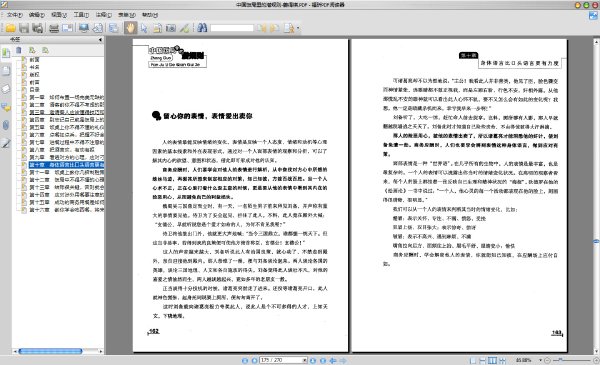Open the search options dropdown arrow
This screenshot has width=600, height=365.
pyautogui.click(x=298, y=28)
